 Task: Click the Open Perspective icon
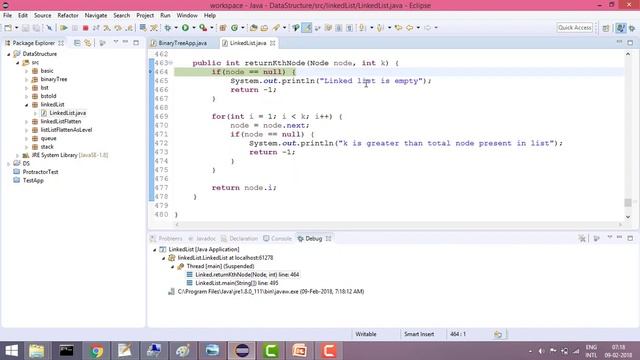click(x=606, y=28)
